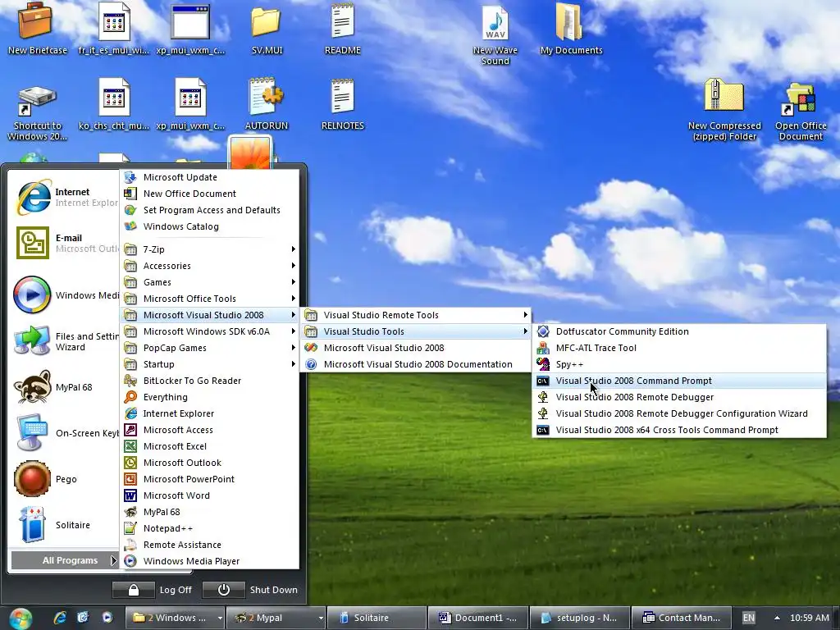The height and width of the screenshot is (630, 840).
Task: Show hidden tray icons arrow
Action: [x=777, y=618]
